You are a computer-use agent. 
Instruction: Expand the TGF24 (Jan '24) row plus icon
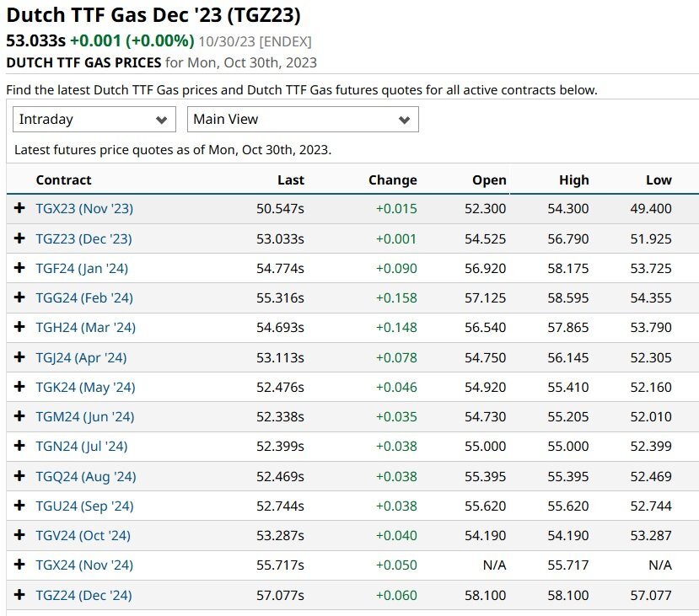[19, 268]
